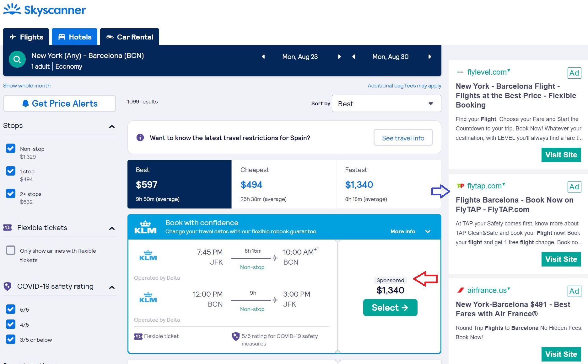The height and width of the screenshot is (364, 588).
Task: Go to previous return date arrow
Action: pyautogui.click(x=354, y=57)
